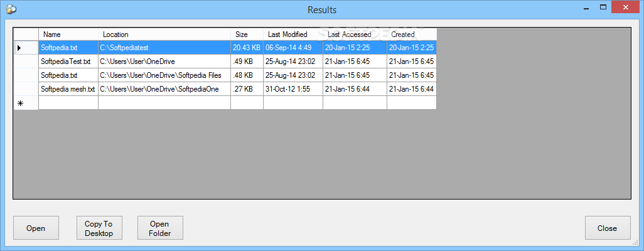Maximize the Results window
Image resolution: width=644 pixels, height=251 pixels.
(x=603, y=7)
